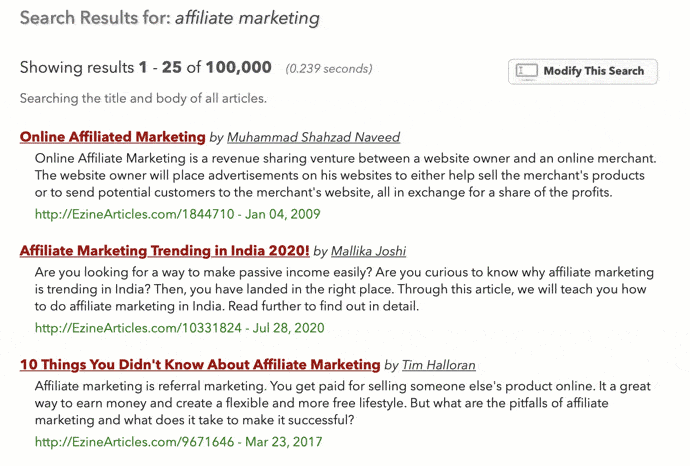This screenshot has width=690, height=466.
Task: Click the '(0.239 seconds)' timing text
Action: (x=329, y=69)
